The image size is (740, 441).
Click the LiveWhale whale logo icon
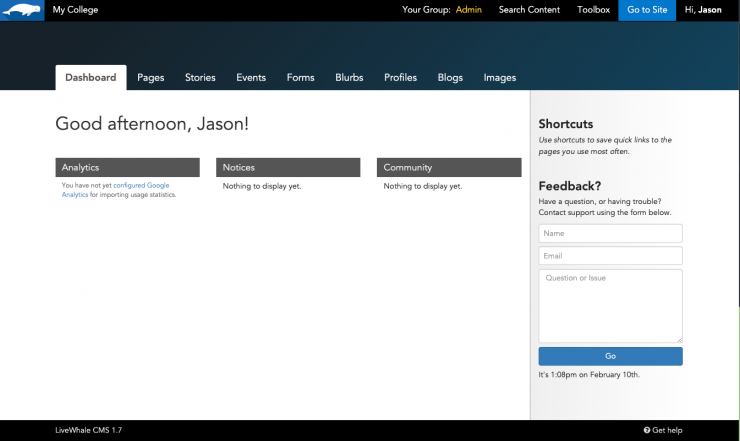tap(22, 10)
